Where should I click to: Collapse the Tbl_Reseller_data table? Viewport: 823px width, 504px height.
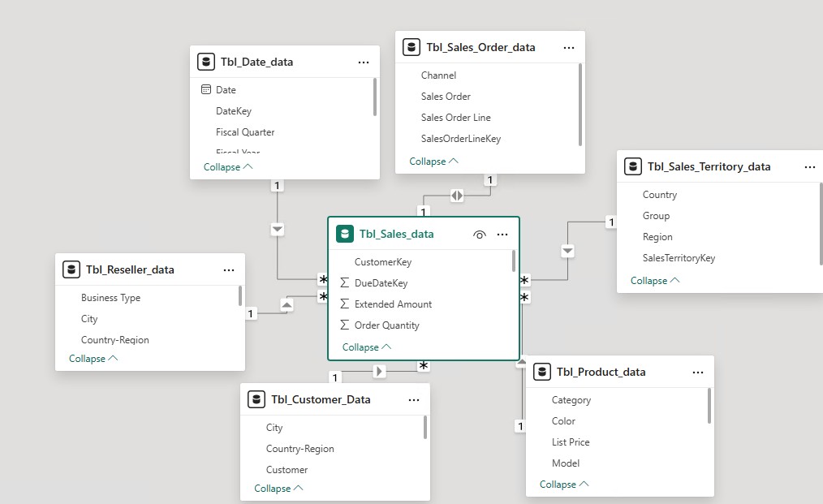pos(93,359)
